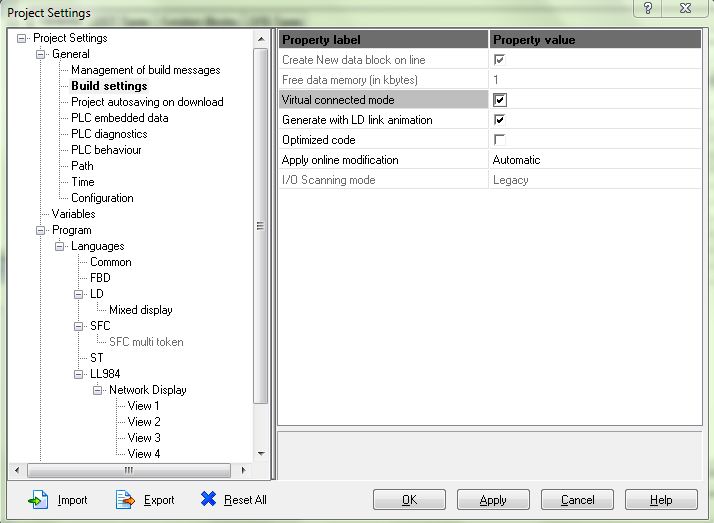Viewport: 714px width, 523px height.
Task: Close the Project Settings dialog
Action: (x=685, y=8)
